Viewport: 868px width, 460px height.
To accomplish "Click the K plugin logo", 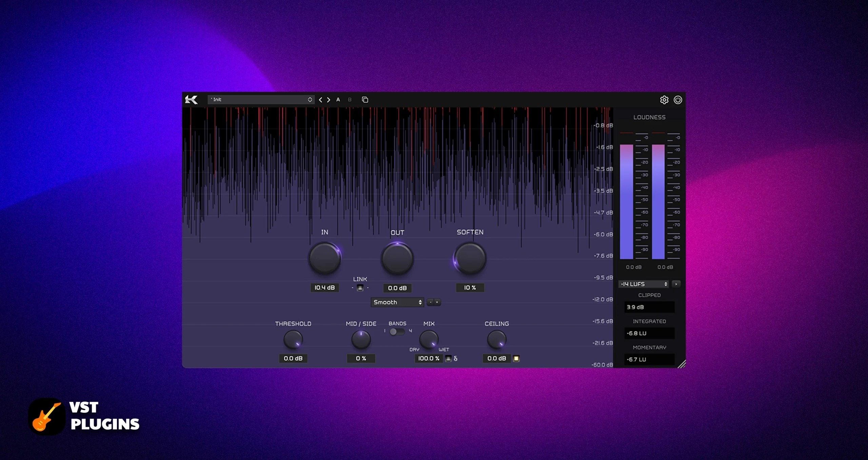I will click(191, 100).
